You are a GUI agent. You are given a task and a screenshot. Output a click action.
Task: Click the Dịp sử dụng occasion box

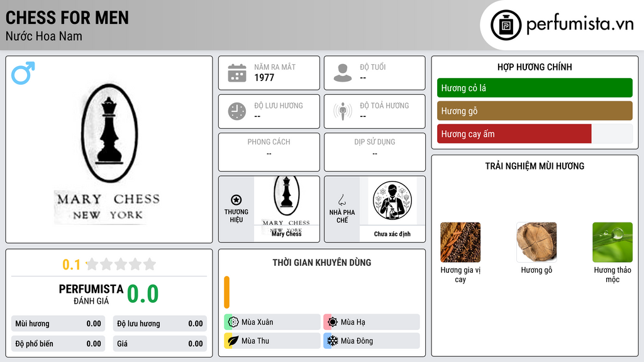point(375,152)
